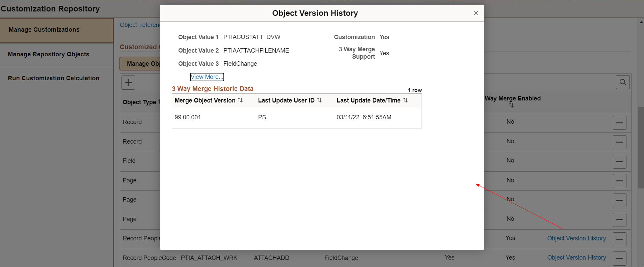Open Manage Repository Objects tab
644x267 pixels.
(56, 55)
